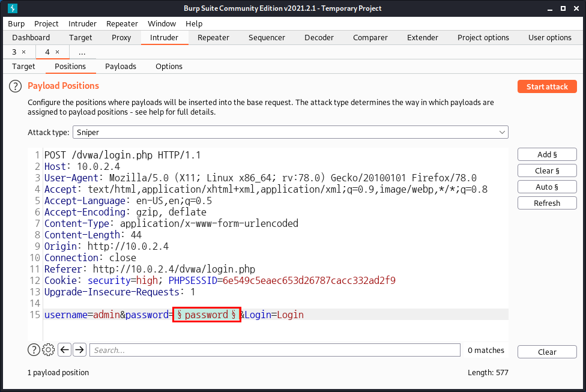Click the Auto § button
Screen dimensions: 586x392
point(547,187)
